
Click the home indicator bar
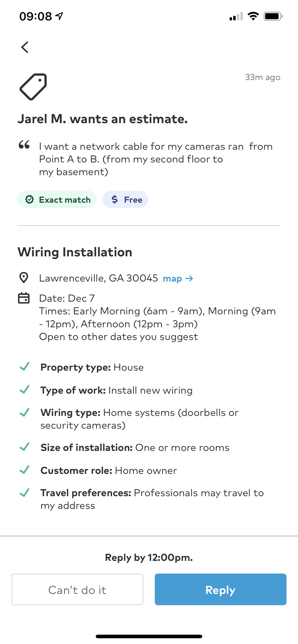149,636
